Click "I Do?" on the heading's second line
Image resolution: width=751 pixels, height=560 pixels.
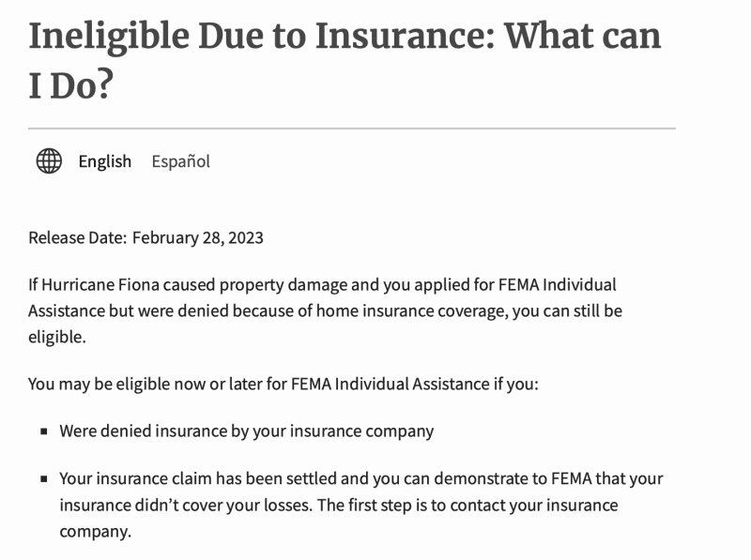(70, 85)
